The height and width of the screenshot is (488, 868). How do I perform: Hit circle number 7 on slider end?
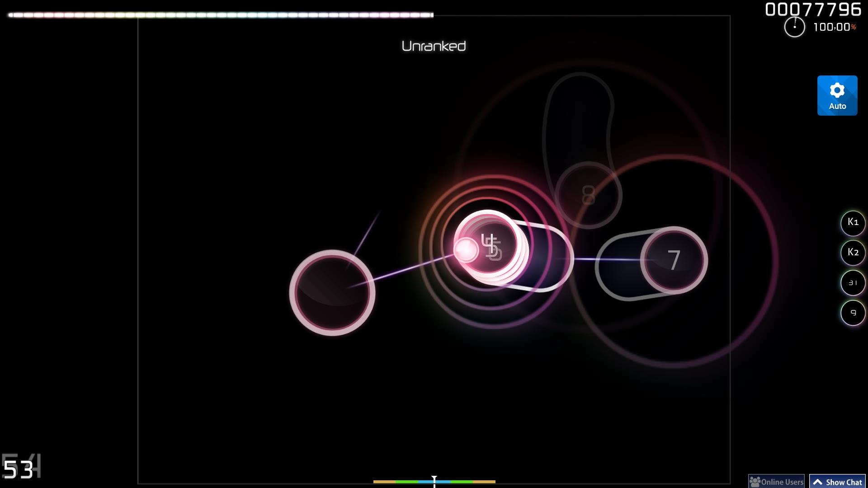(x=674, y=260)
